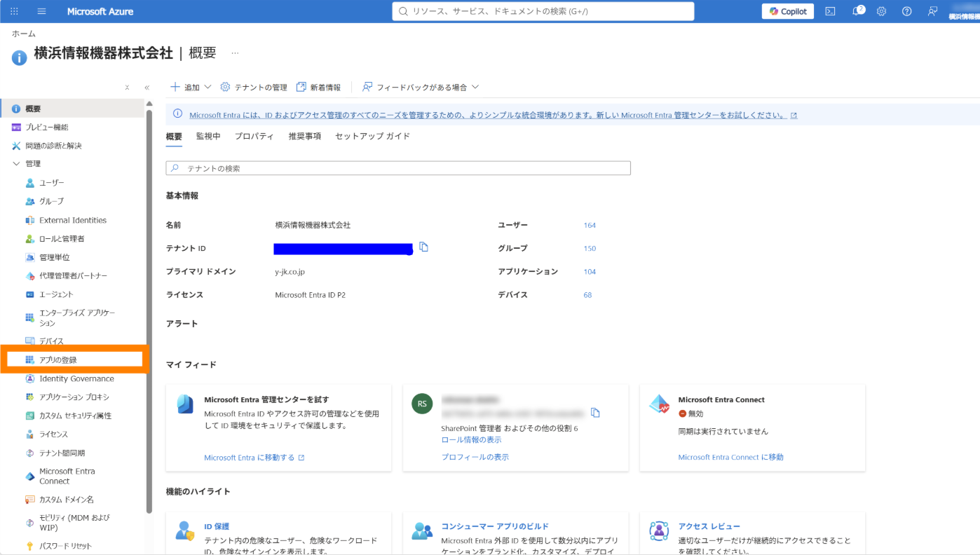Open the feedback person icon in header
The image size is (980, 555).
(932, 11)
